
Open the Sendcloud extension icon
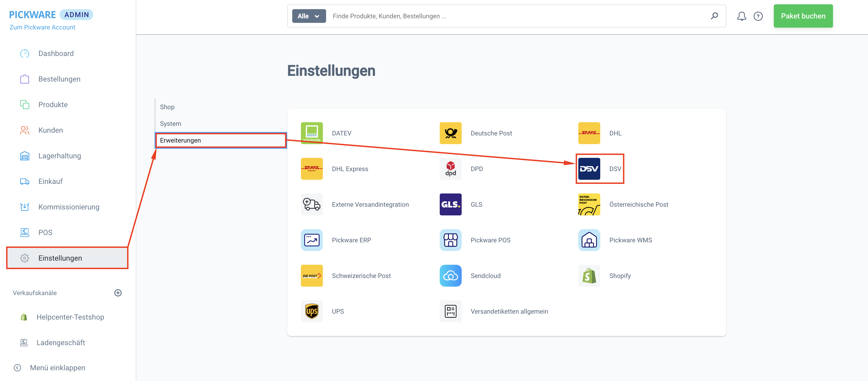[450, 276]
